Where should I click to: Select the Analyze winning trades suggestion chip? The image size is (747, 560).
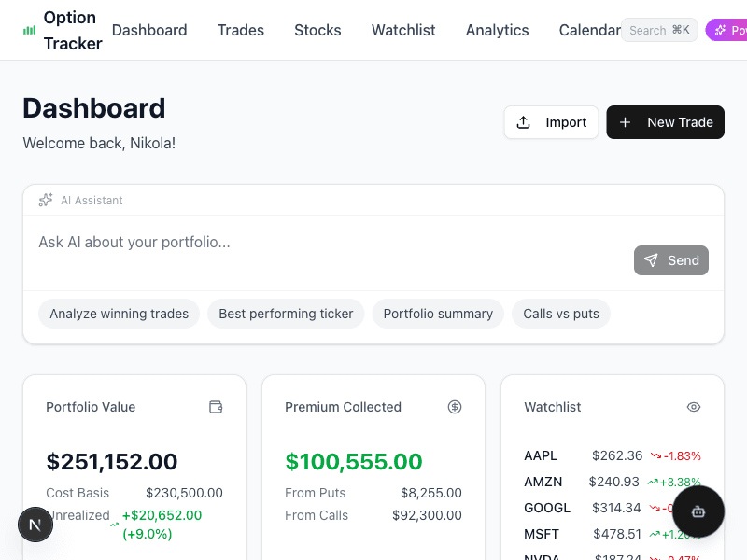pos(119,314)
